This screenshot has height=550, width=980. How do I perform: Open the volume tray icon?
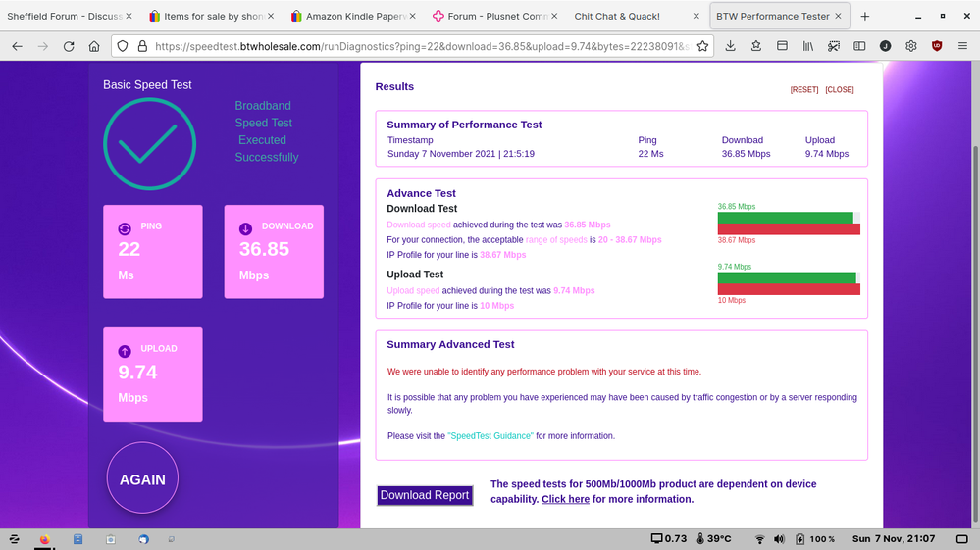[x=779, y=539]
